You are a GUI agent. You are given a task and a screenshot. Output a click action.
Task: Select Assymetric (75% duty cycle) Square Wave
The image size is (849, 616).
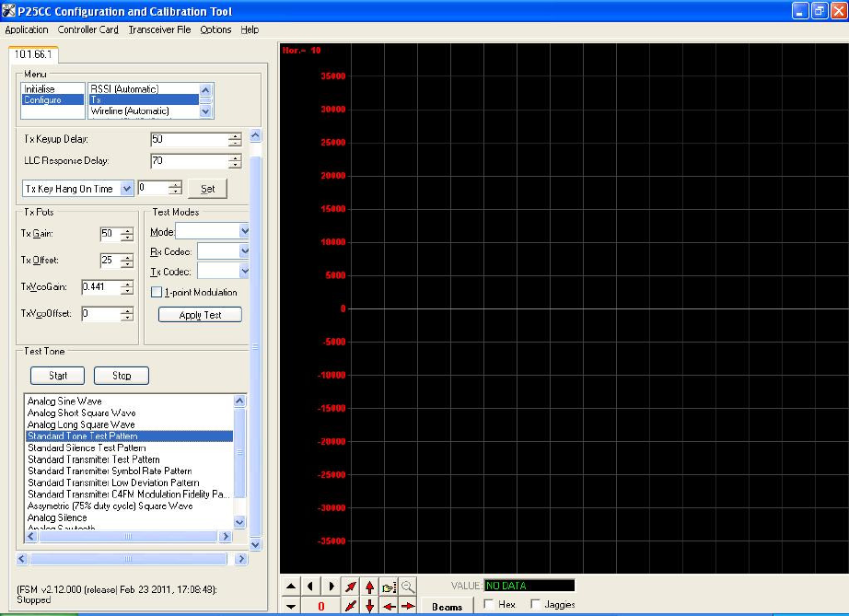[x=130, y=506]
